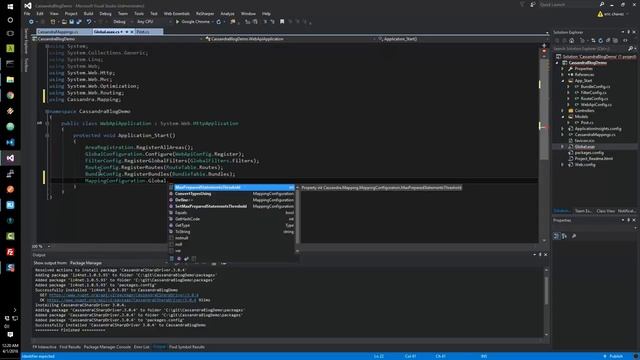Start debugging with Google Chrome button
The width and height of the screenshot is (640, 360).
click(192, 22)
